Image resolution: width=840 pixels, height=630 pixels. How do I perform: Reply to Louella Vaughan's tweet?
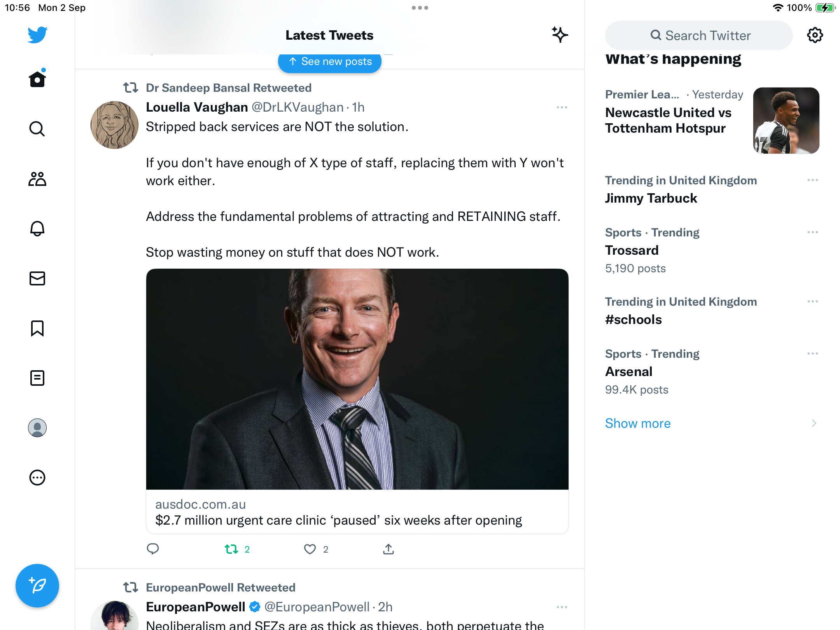[x=153, y=549]
